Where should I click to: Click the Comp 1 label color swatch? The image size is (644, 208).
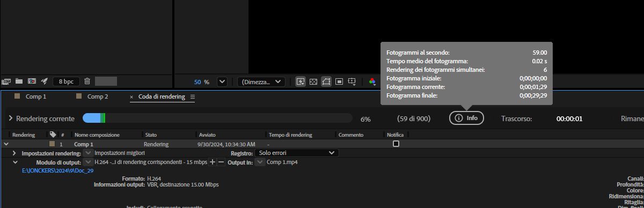[x=52, y=144]
